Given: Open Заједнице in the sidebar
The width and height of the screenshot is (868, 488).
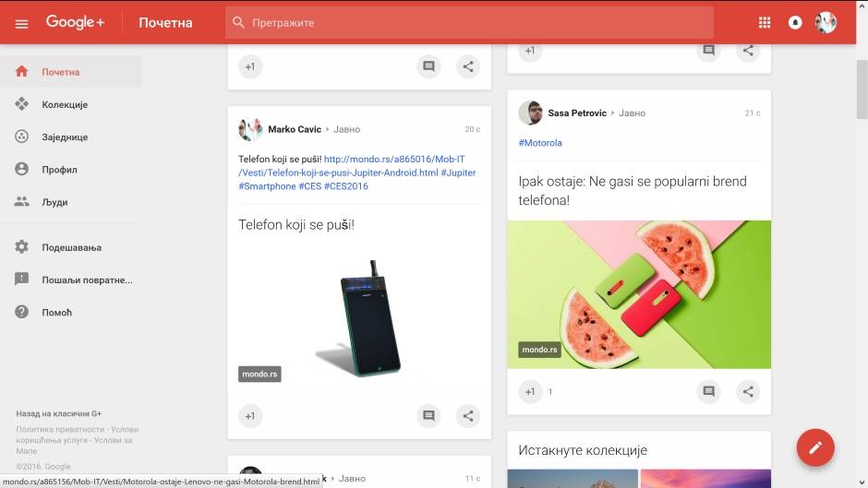Looking at the screenshot, I should click(x=64, y=137).
